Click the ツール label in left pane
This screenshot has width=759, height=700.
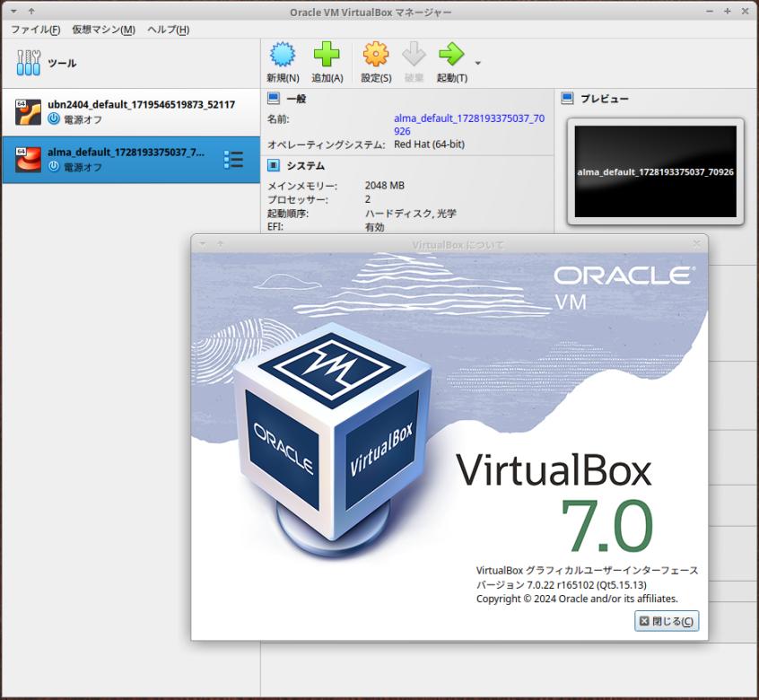point(62,64)
